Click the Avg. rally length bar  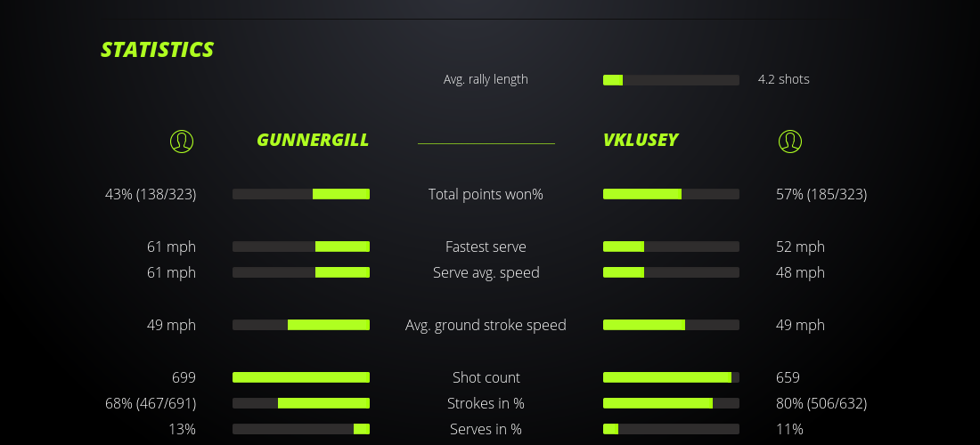(x=671, y=80)
